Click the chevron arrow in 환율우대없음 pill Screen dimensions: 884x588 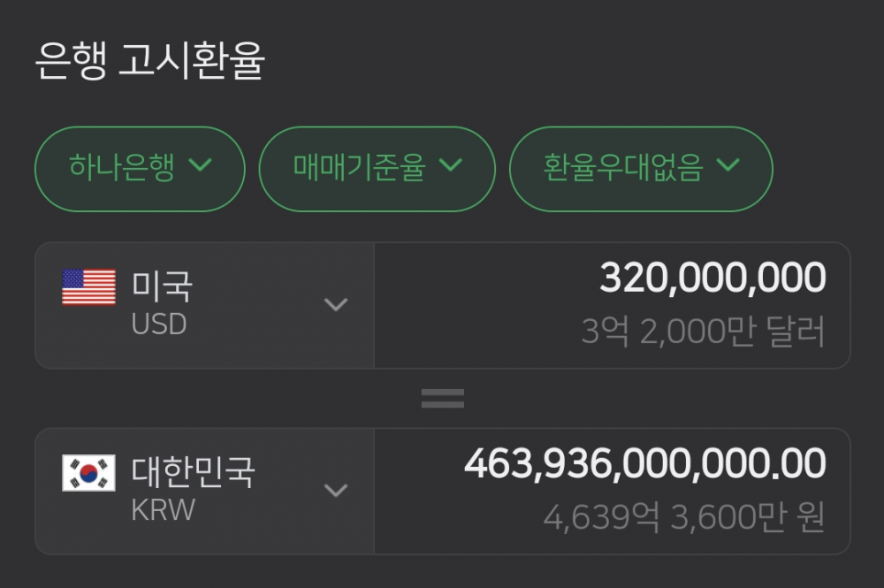click(728, 165)
